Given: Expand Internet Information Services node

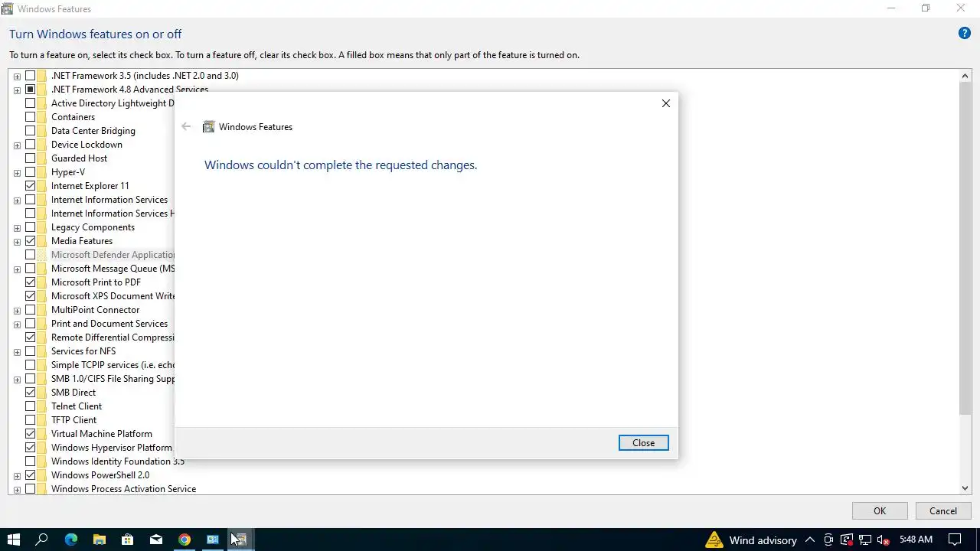Looking at the screenshot, I should [17, 200].
